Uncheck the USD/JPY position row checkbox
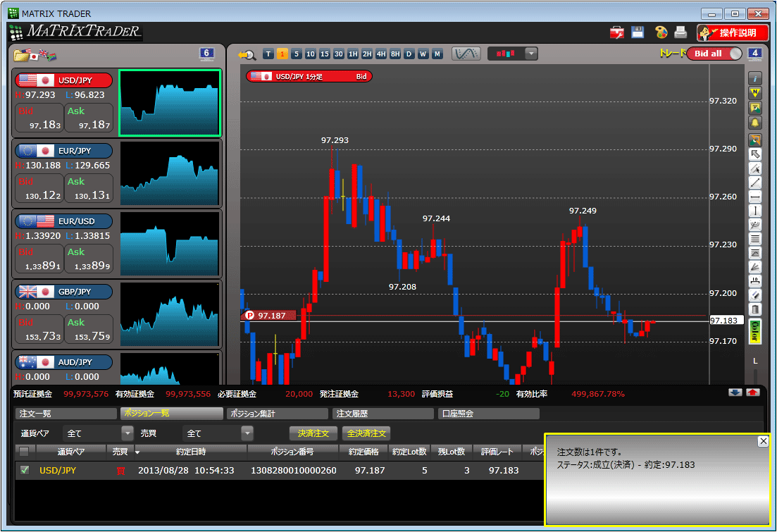Screen dimensions: 777x532 click(24, 470)
